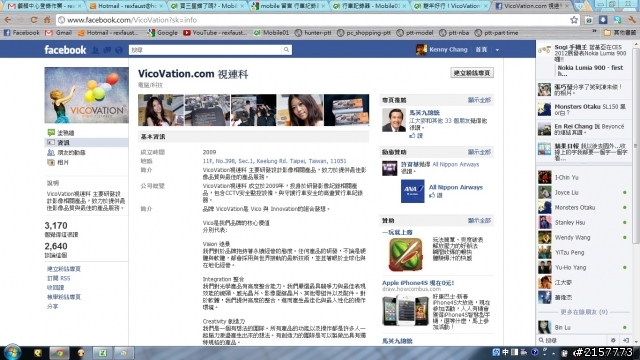Open the YouTube - rexfaust bookmark

[216, 33]
